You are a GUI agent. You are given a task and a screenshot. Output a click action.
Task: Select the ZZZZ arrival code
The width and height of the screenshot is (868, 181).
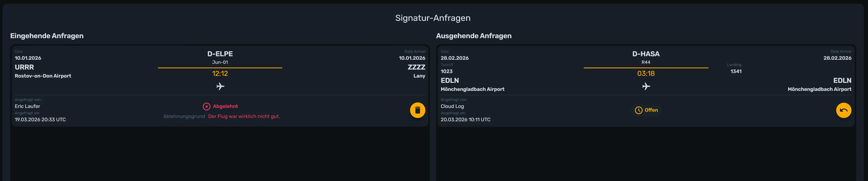click(x=417, y=67)
